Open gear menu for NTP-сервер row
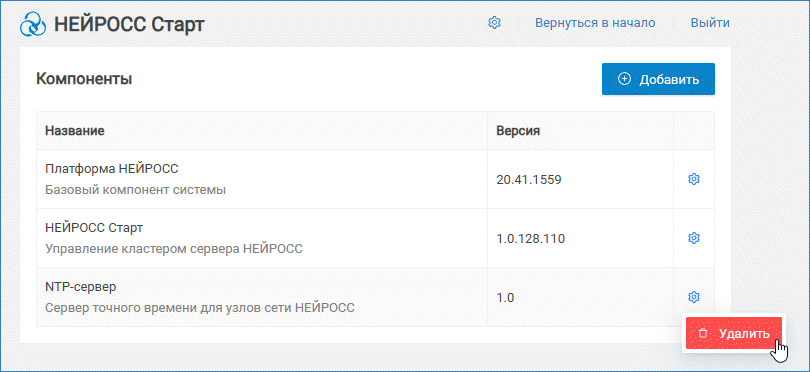Screen dimensions: 810x372 pyautogui.click(x=694, y=297)
